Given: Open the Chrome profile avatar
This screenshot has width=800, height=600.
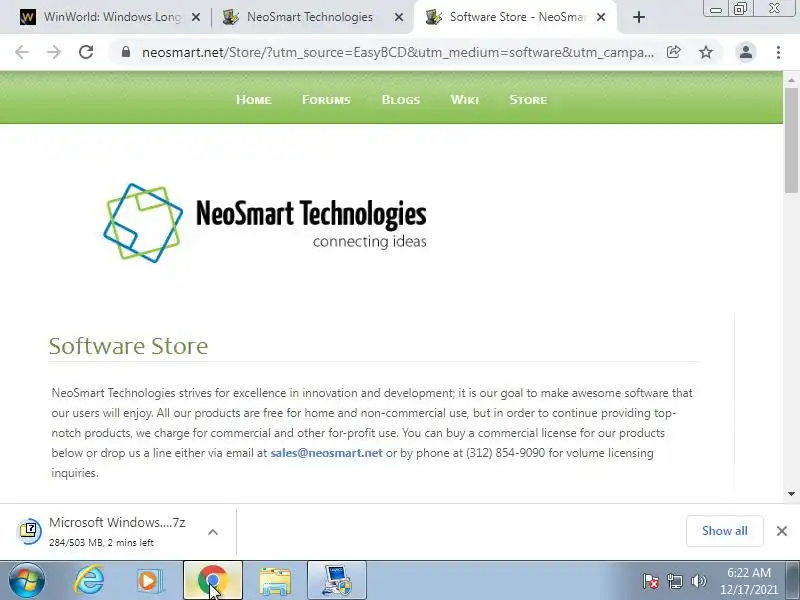Looking at the screenshot, I should [x=745, y=52].
